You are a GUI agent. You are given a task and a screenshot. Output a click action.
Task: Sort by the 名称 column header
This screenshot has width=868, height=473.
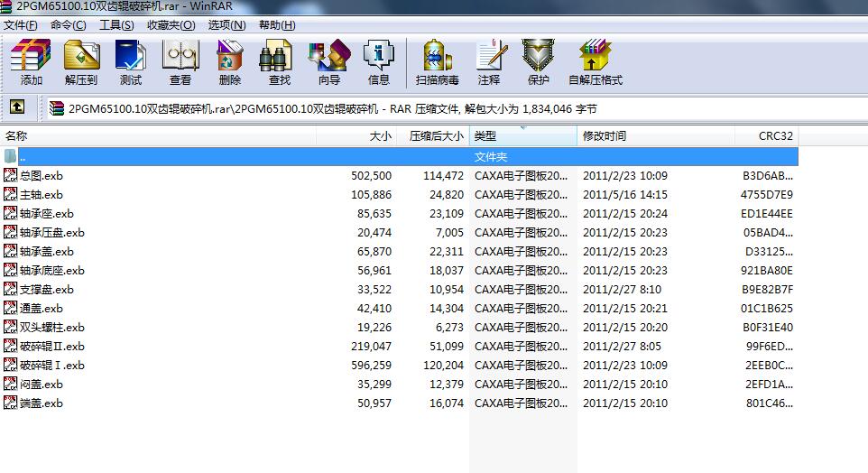point(158,135)
